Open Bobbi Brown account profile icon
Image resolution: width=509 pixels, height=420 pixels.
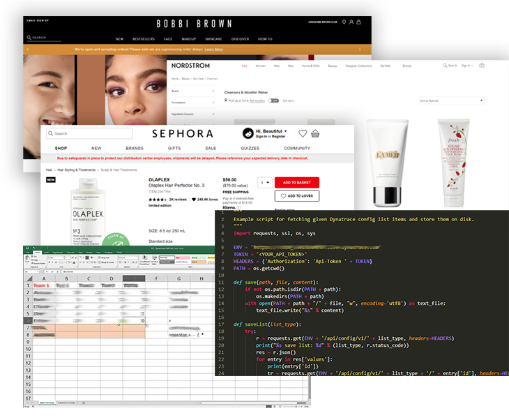(x=351, y=22)
